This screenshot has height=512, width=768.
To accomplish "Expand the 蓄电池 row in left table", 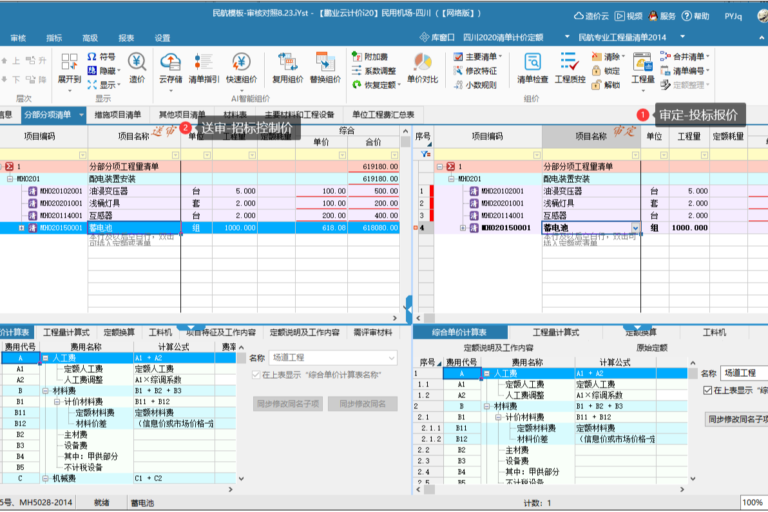I will coord(22,228).
